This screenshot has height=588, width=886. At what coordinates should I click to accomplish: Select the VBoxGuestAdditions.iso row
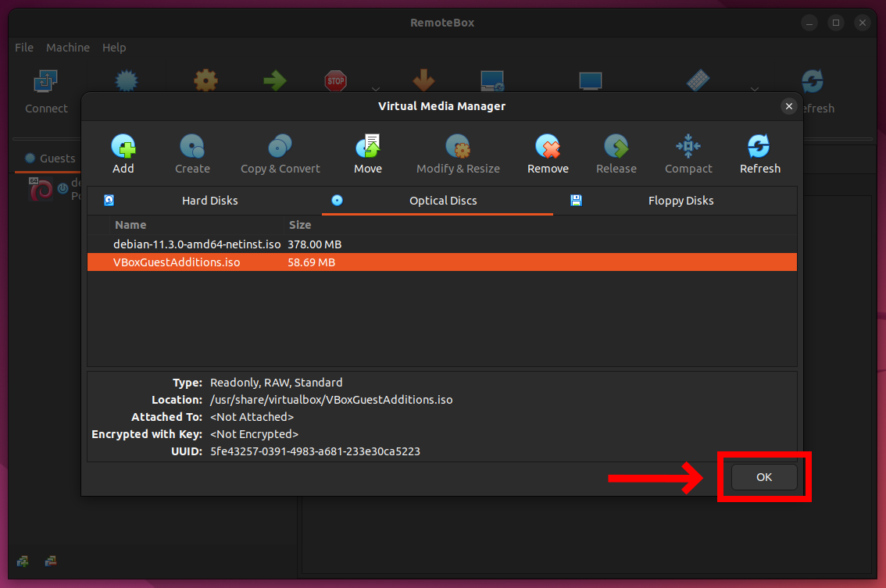point(442,262)
